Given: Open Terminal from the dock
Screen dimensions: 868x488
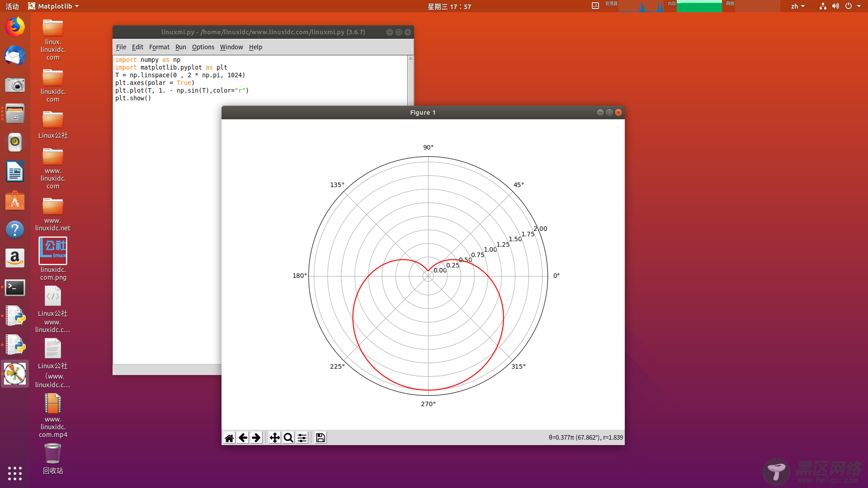Looking at the screenshot, I should coord(15,288).
